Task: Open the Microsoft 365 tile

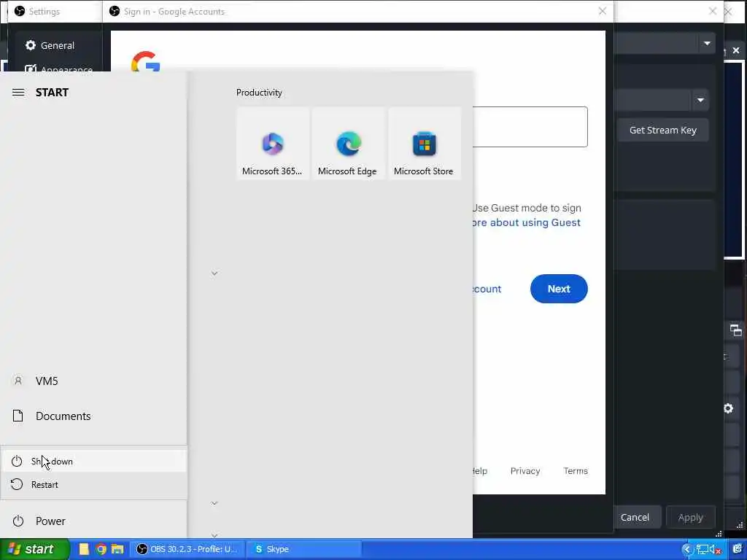Action: coord(273,144)
